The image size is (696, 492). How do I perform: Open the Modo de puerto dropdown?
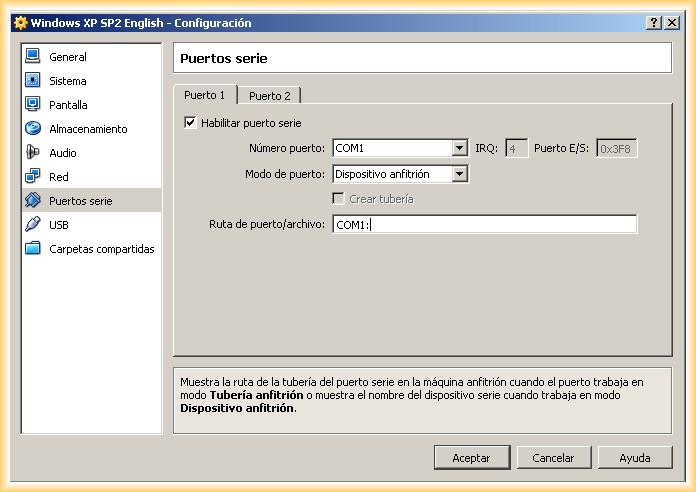(459, 174)
